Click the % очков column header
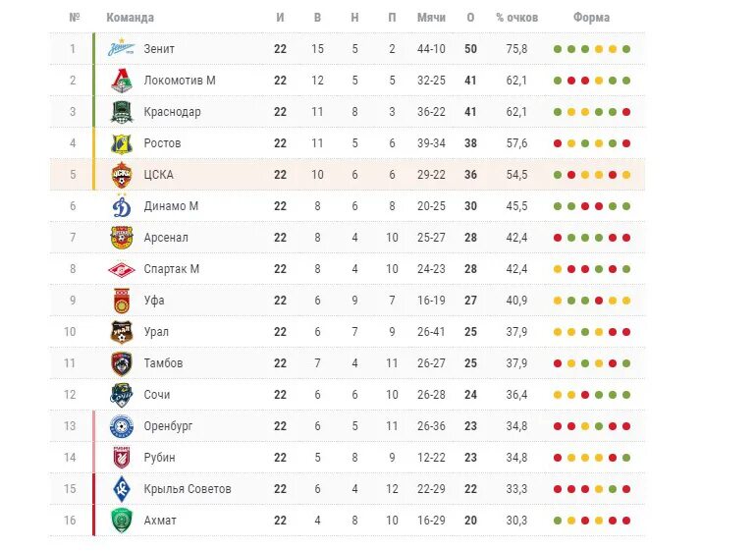The width and height of the screenshot is (756, 551). point(516,18)
